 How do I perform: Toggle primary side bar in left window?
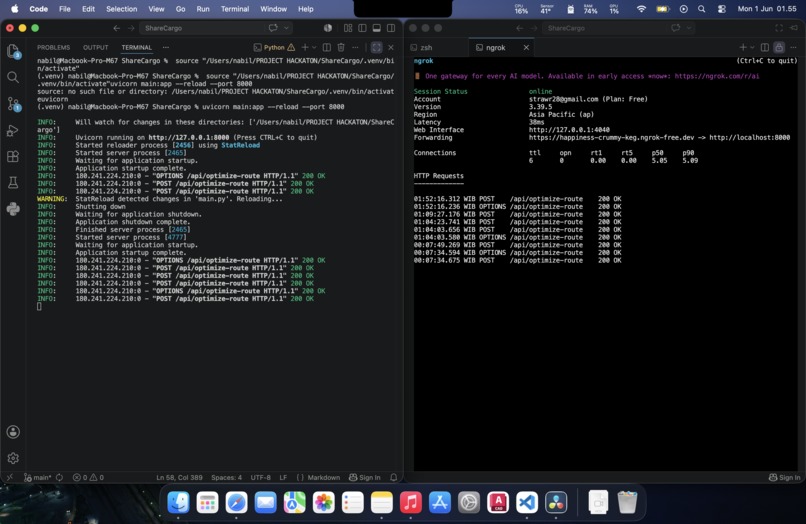click(x=362, y=28)
